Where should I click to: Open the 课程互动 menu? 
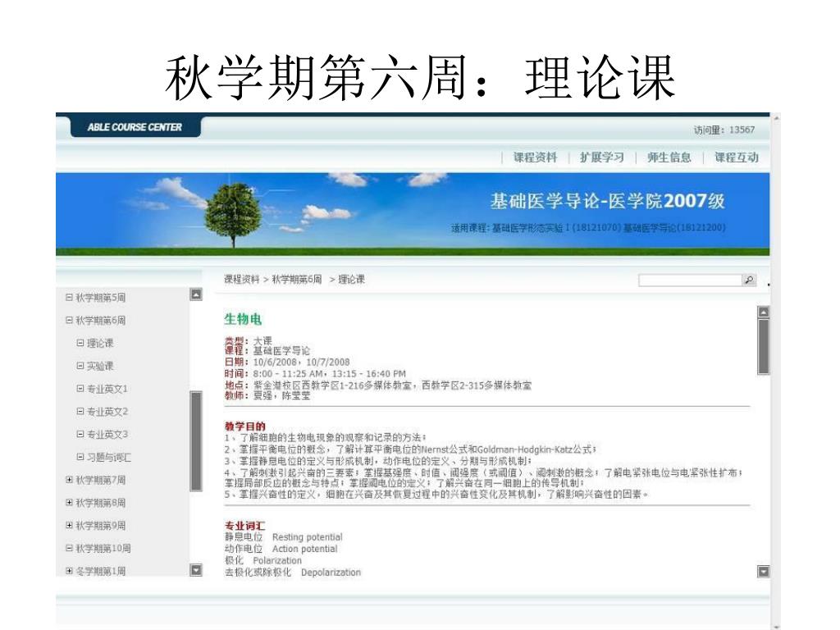[737, 157]
